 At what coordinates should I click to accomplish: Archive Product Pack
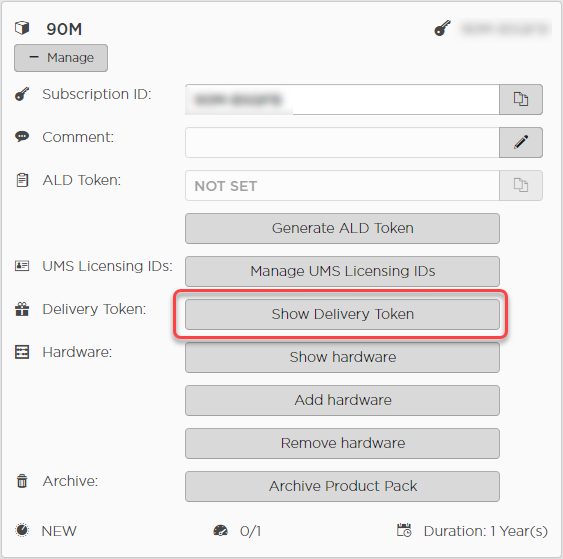click(342, 486)
